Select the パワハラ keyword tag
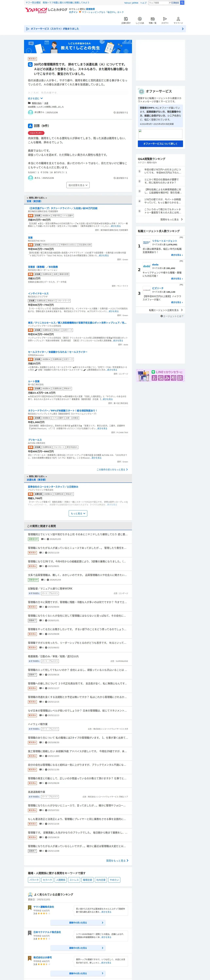Image resolution: width=210 pixels, height=980 pixels. click(x=34, y=880)
